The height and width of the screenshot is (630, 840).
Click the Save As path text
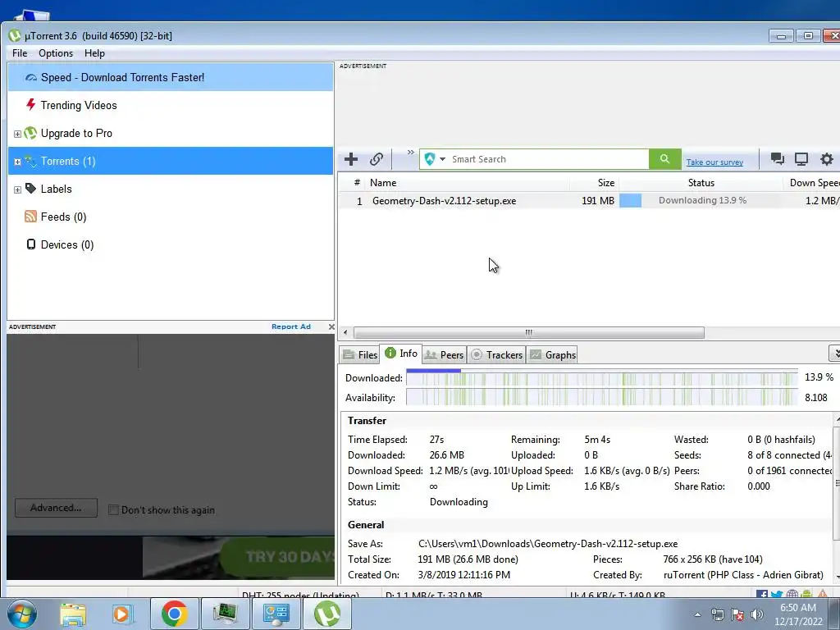tap(547, 544)
